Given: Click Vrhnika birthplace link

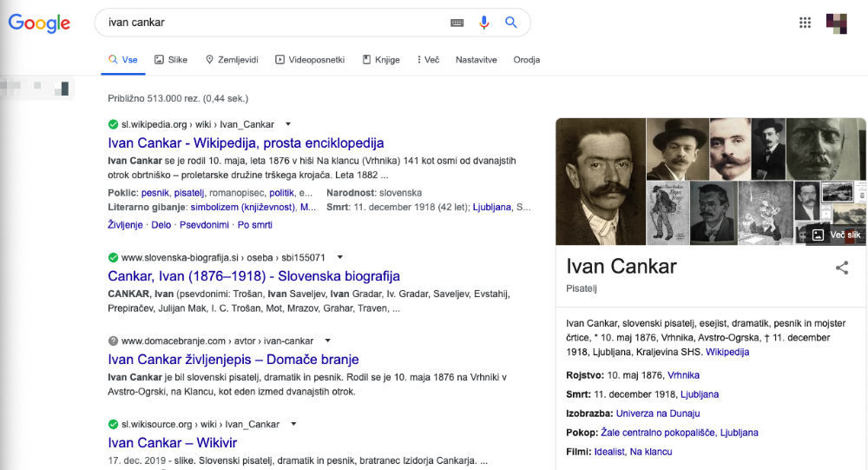Looking at the screenshot, I should 683,375.
